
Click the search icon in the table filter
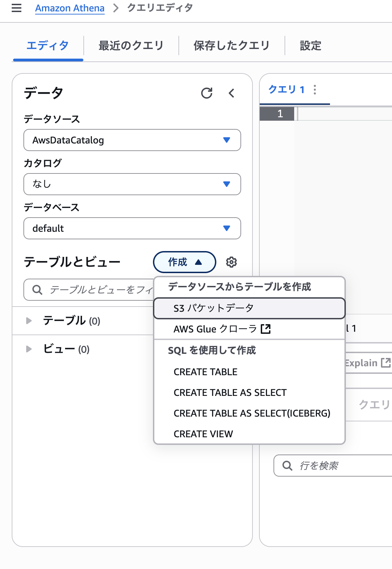[37, 290]
